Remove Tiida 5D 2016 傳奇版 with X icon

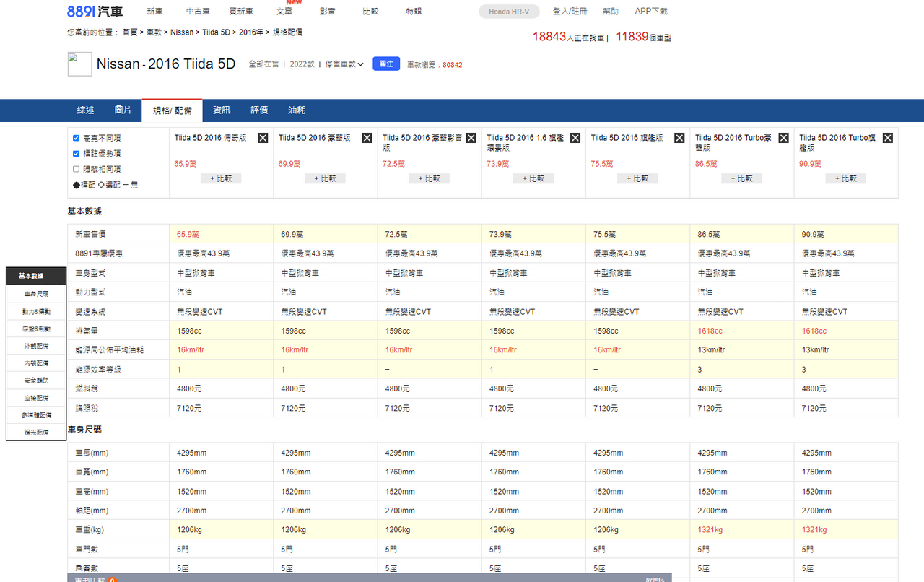263,138
